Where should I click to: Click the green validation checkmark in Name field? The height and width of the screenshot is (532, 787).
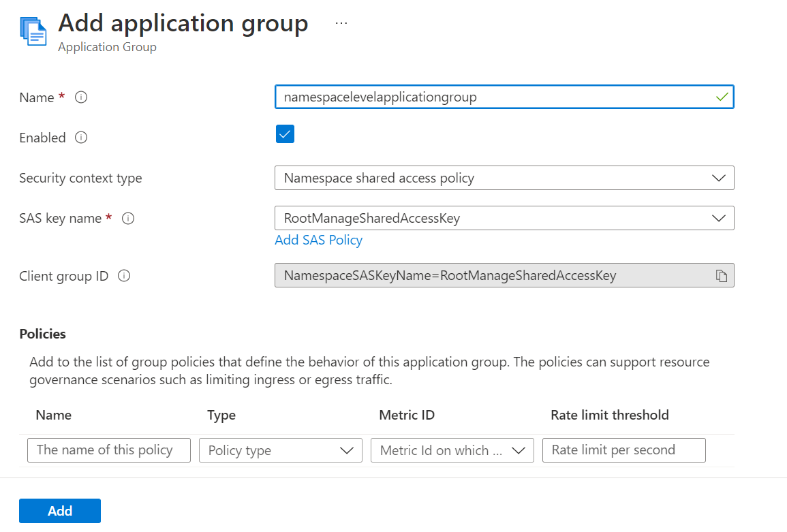(x=722, y=97)
